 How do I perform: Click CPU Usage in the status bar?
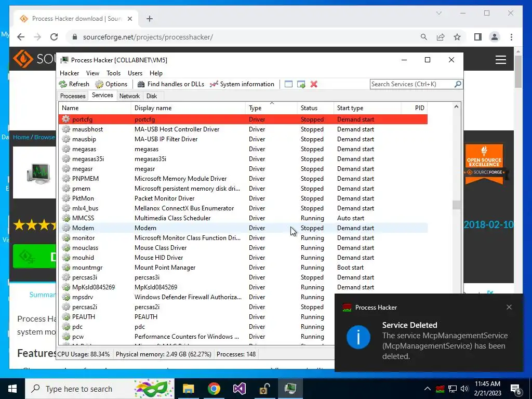(84, 354)
